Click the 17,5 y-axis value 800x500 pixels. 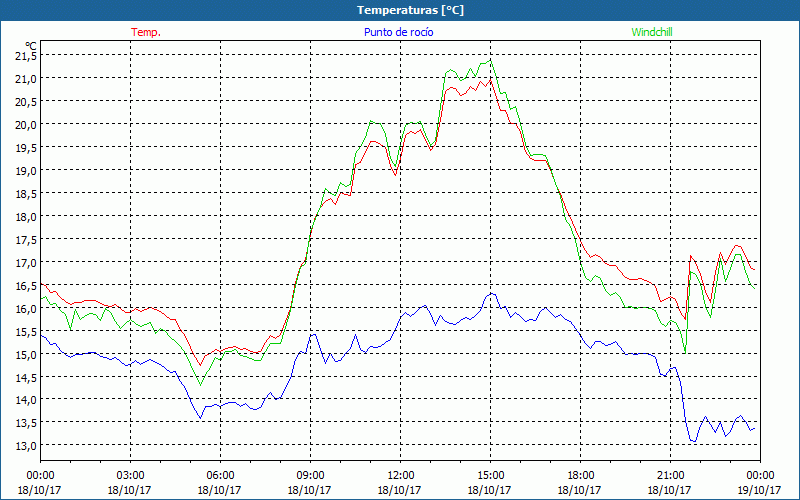(27, 239)
